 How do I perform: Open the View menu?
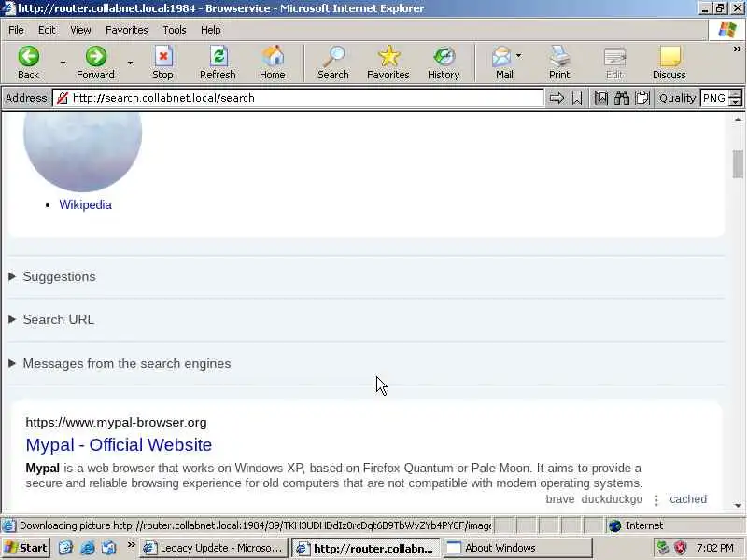tap(80, 30)
